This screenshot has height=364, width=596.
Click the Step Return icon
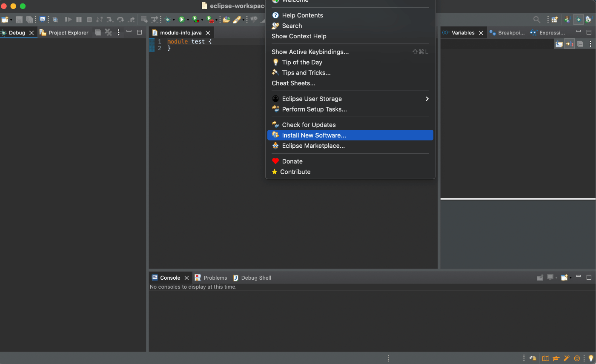(x=132, y=20)
